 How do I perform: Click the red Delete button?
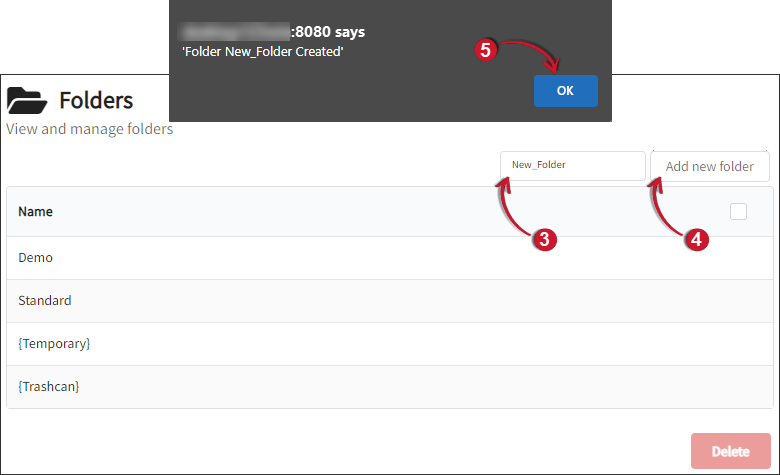click(x=730, y=451)
